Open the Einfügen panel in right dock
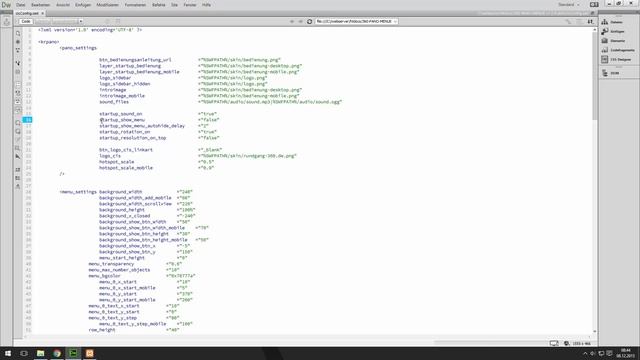 click(613, 31)
